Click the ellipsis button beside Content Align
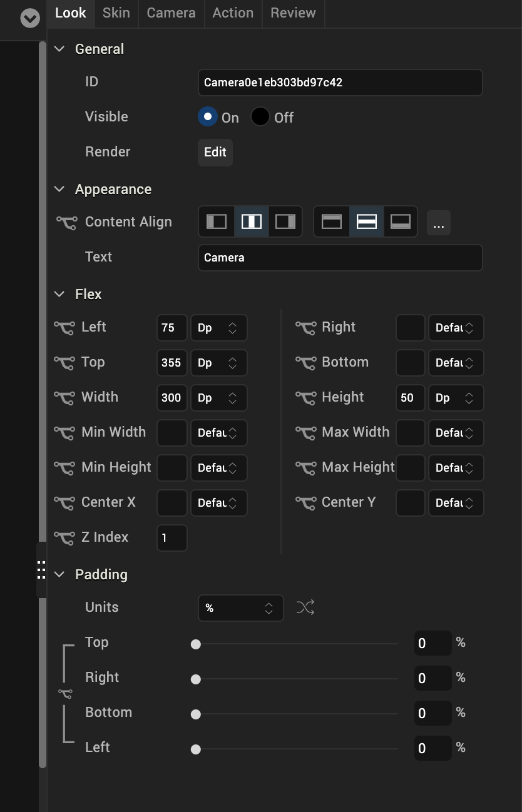The image size is (522, 812). point(438,223)
